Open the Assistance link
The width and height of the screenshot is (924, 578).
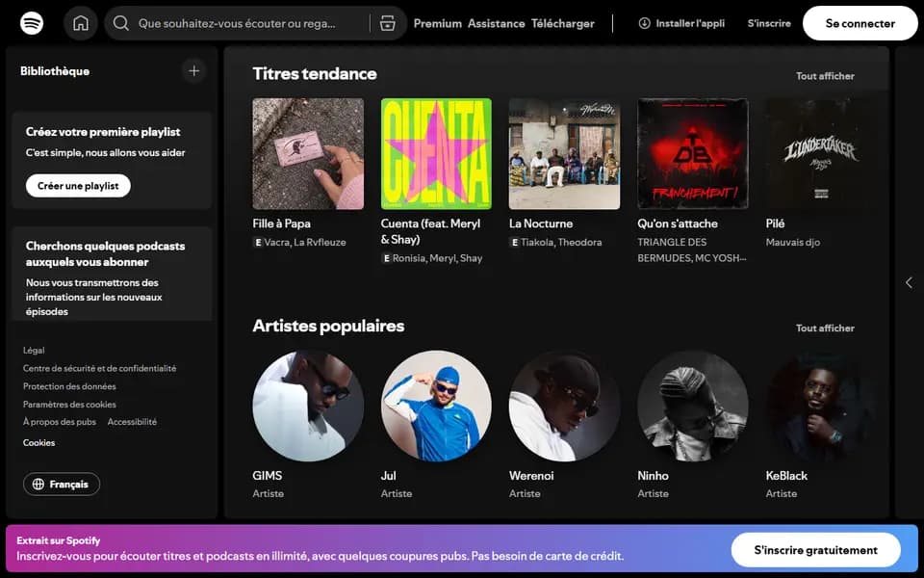coord(497,23)
